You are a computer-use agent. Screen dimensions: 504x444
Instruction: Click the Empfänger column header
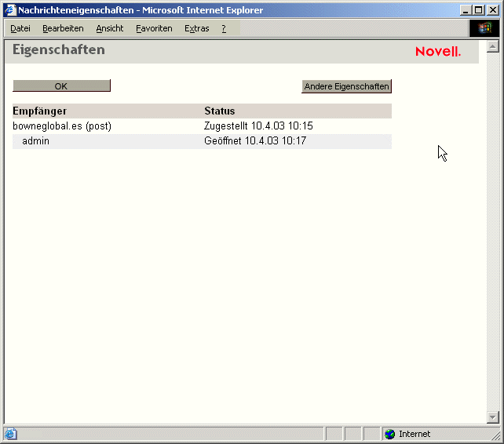40,111
